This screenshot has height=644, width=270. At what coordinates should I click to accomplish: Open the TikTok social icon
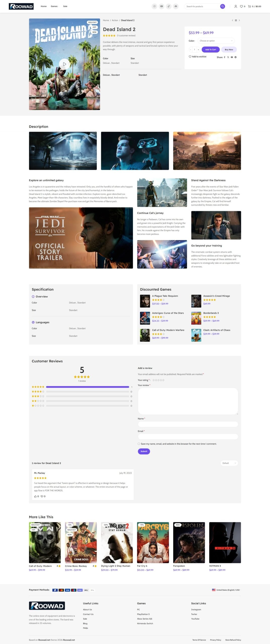click(169, 6)
